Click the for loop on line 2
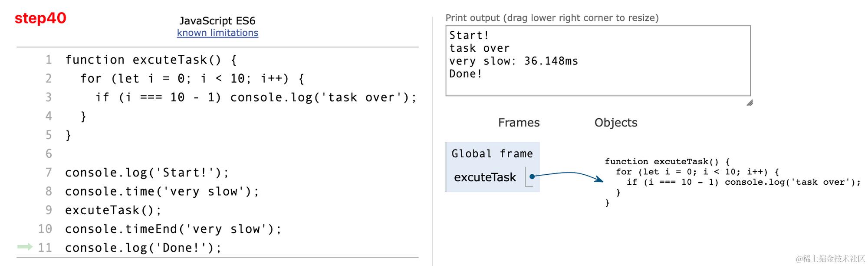 (x=192, y=79)
